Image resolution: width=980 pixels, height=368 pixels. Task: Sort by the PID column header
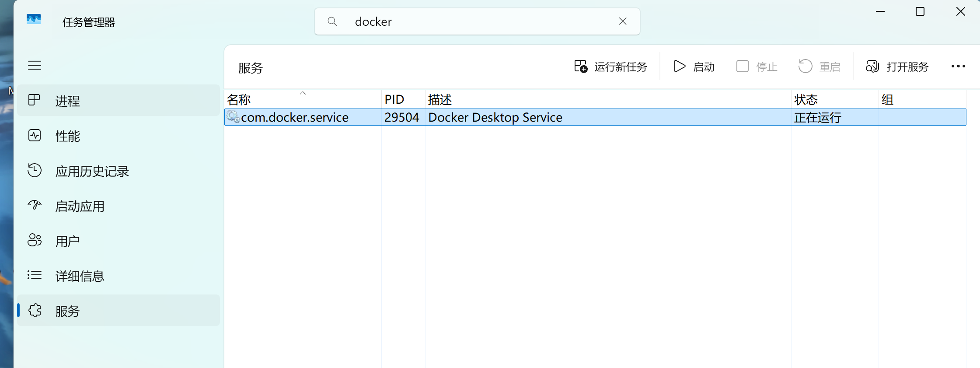point(403,99)
